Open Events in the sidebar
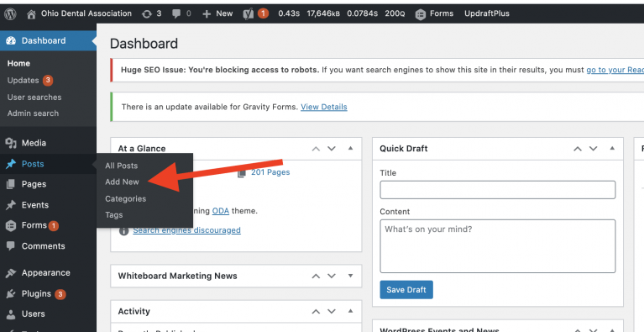 click(x=35, y=205)
